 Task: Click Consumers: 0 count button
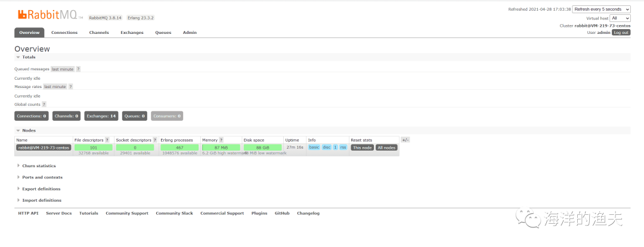coord(167,116)
